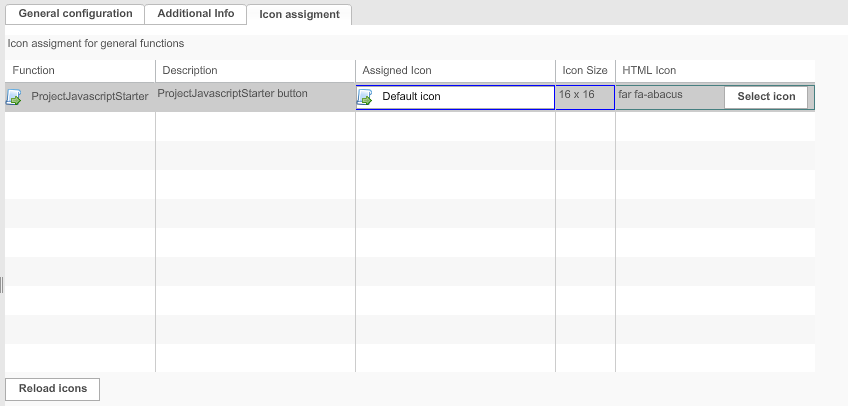Sort by the Function column header

(x=34, y=70)
